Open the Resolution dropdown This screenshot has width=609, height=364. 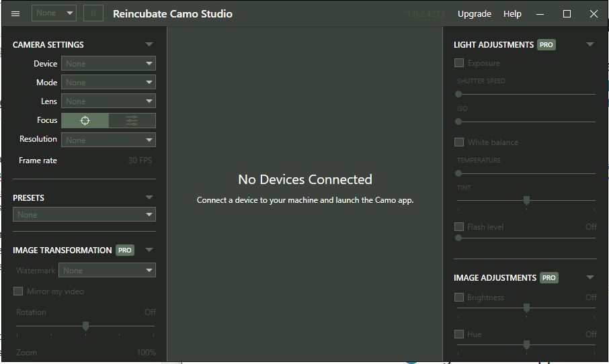[108, 140]
